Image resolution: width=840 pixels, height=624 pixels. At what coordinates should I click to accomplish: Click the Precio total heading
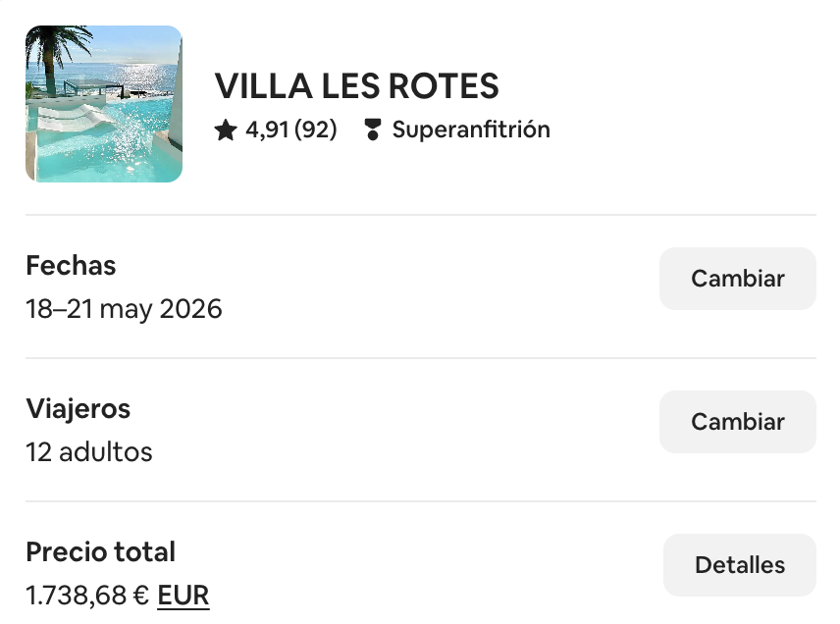click(x=100, y=552)
